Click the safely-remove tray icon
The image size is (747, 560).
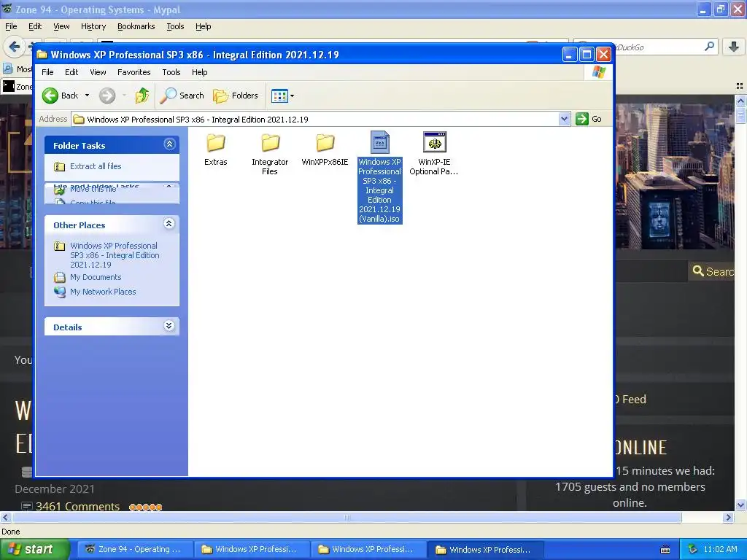(x=693, y=549)
